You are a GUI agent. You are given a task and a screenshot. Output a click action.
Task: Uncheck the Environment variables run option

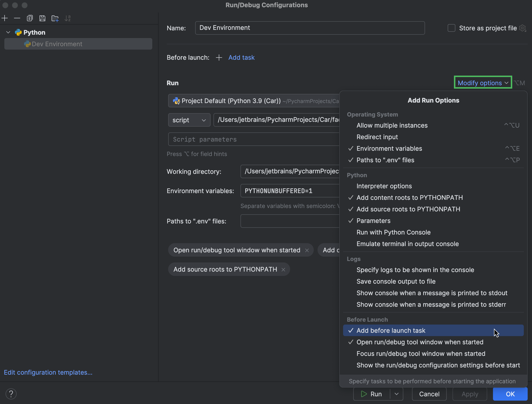[x=389, y=149]
